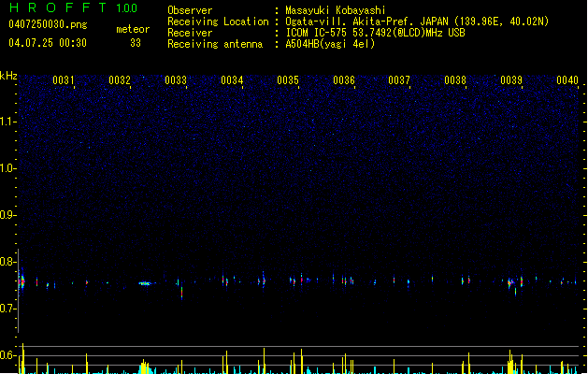The height and width of the screenshot is (374, 588).
Task: Click the 0.8 frequency axis label
Action: point(7,262)
